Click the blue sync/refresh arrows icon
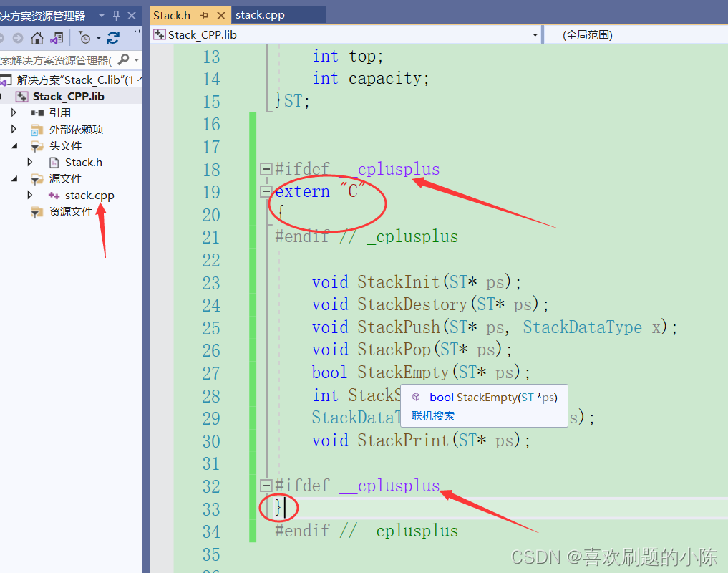The width and height of the screenshot is (728, 573). 113,38
